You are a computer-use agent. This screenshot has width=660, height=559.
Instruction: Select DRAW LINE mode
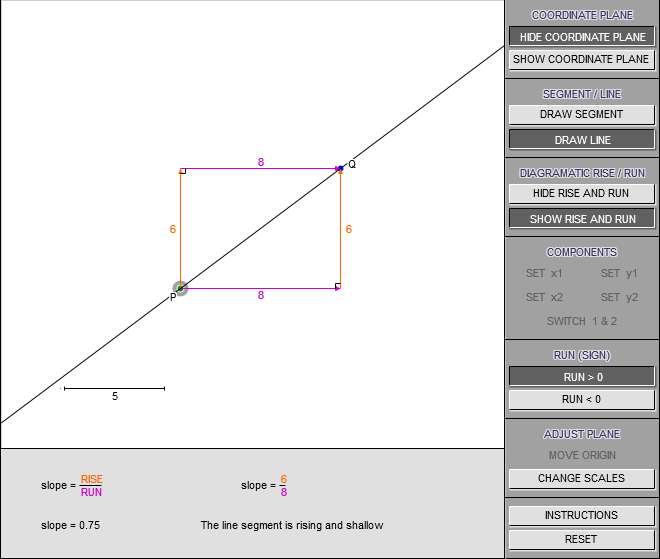(582, 140)
